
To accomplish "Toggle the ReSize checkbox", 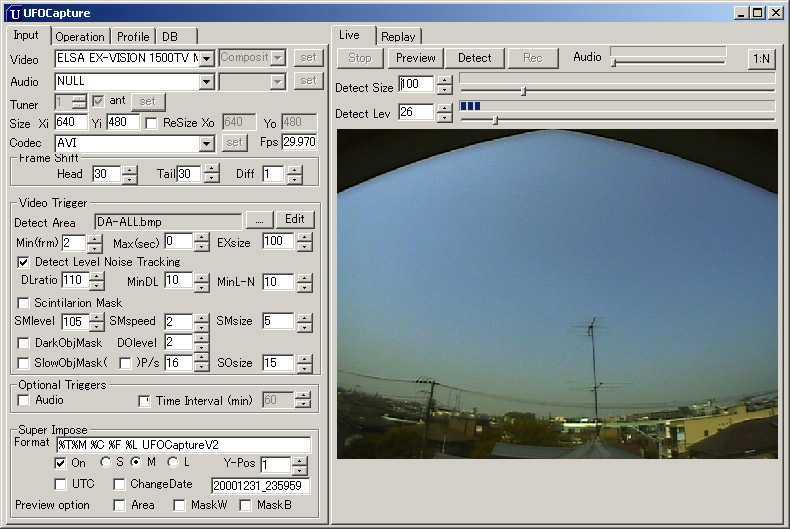I will coord(151,123).
